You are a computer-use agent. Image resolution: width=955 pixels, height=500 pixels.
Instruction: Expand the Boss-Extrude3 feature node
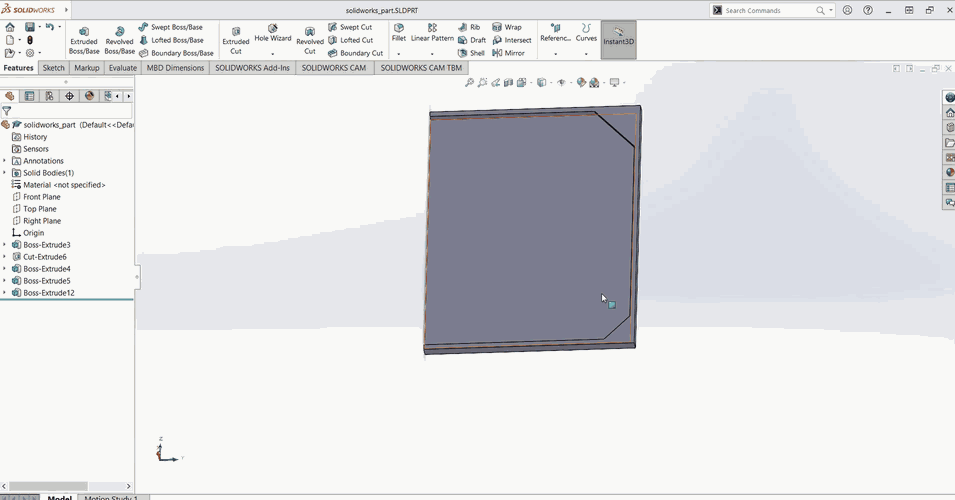pos(5,245)
